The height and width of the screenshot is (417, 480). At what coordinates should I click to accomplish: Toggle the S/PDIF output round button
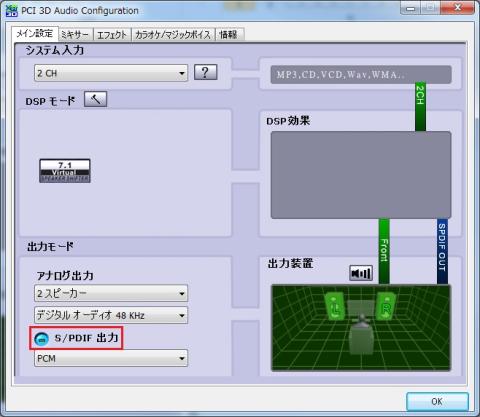tap(42, 339)
